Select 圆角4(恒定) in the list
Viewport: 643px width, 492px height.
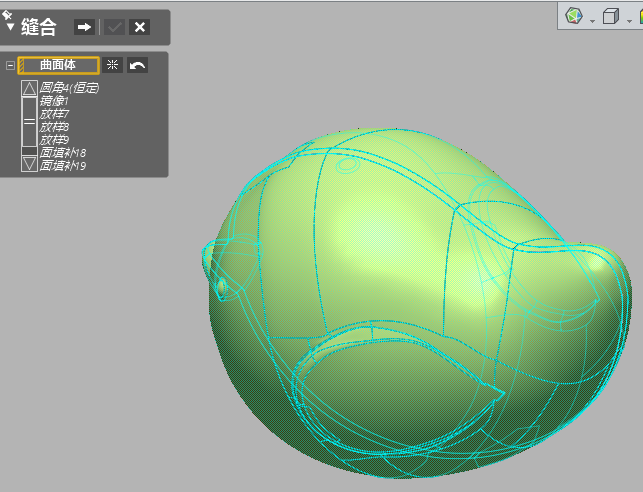click(69, 88)
